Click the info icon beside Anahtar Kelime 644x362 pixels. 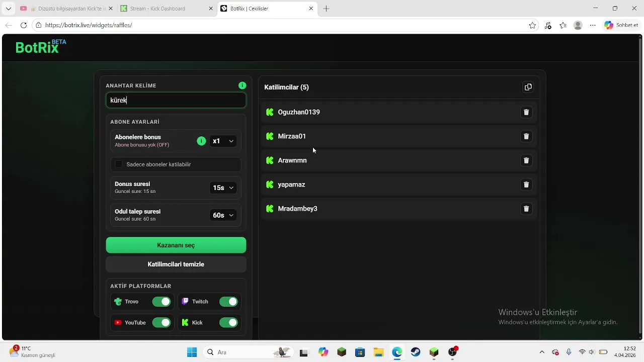click(243, 85)
